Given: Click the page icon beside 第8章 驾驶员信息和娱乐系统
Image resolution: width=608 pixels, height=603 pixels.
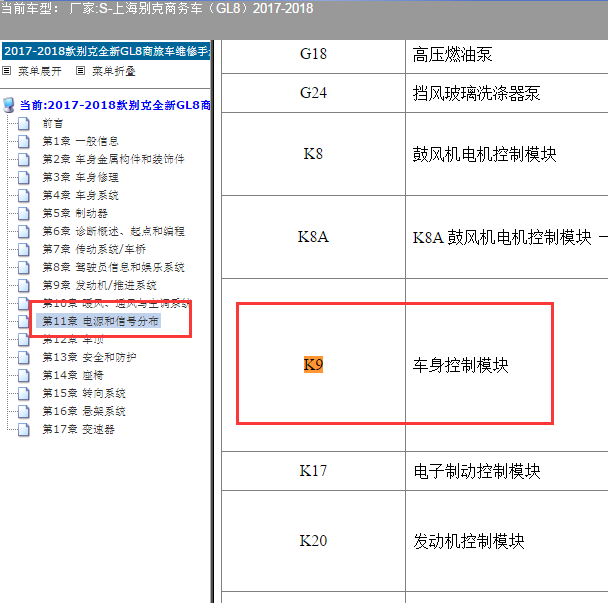Looking at the screenshot, I should tap(24, 268).
